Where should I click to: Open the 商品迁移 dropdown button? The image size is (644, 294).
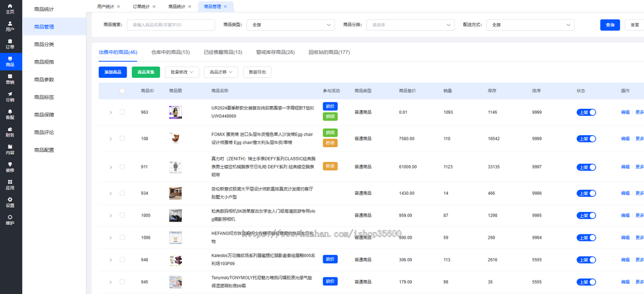221,72
